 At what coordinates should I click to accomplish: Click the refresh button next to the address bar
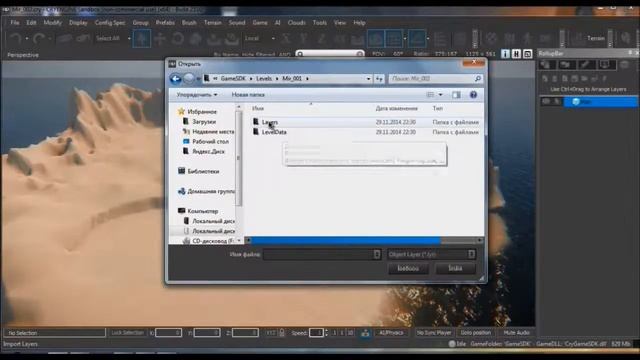379,78
